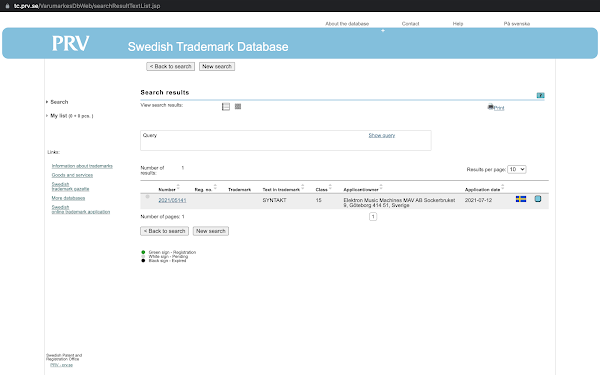Click Swedish Trademark Database heading
The height and width of the screenshot is (375, 600).
click(x=208, y=47)
